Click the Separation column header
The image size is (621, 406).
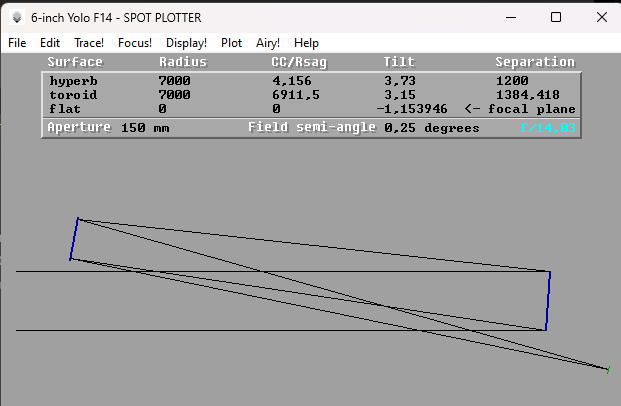pos(535,62)
